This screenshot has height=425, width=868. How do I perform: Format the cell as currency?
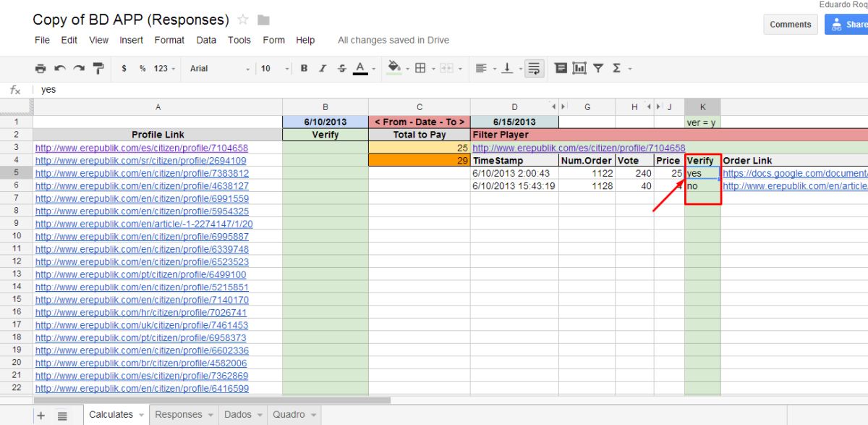(124, 68)
